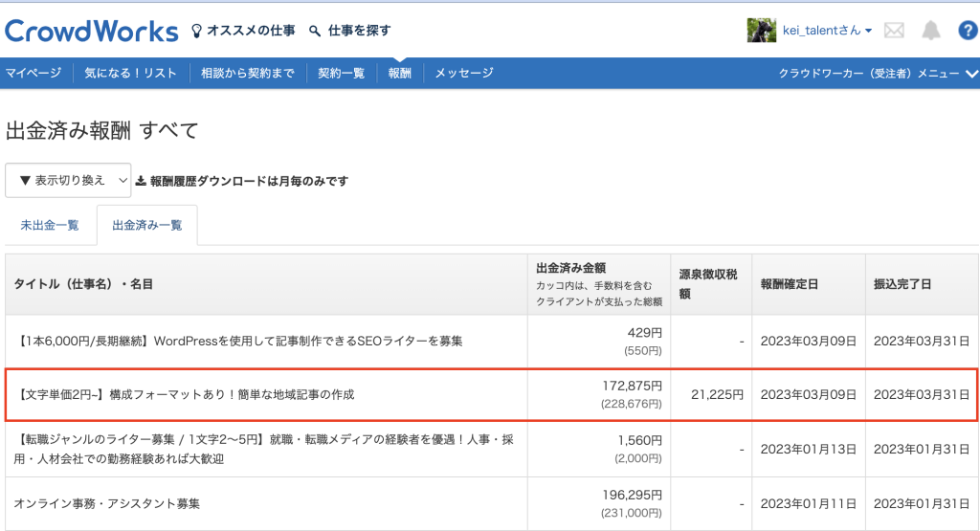980x531 pixels.
Task: Open the オンライン事務・アシスタント募集 job link
Action: coord(107,502)
